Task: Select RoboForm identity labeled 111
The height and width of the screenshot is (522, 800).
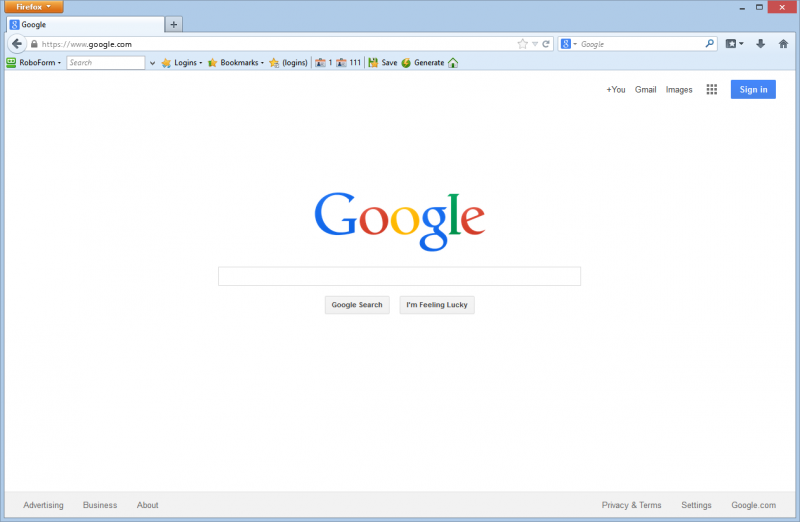Action: [348, 63]
